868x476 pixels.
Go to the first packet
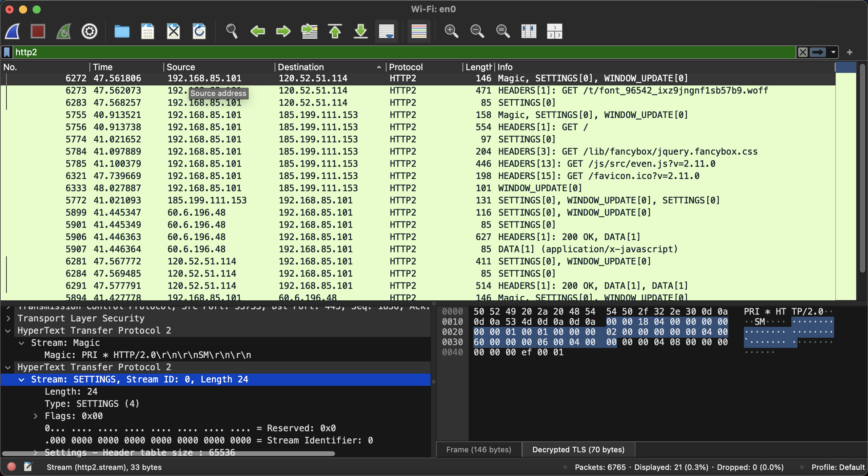coord(335,32)
